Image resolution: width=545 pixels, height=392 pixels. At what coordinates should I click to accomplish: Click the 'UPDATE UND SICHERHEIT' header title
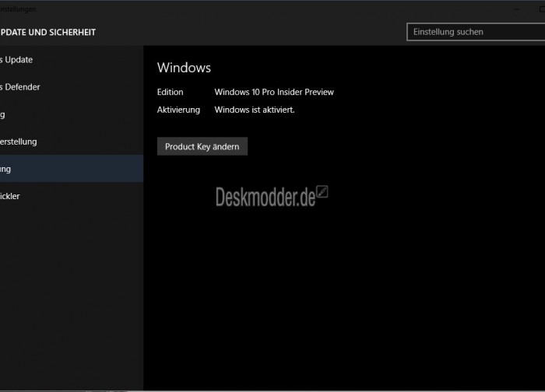coord(48,33)
